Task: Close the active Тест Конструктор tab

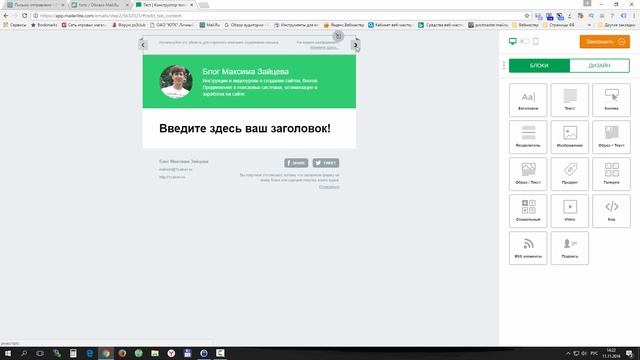Action: [x=191, y=5]
